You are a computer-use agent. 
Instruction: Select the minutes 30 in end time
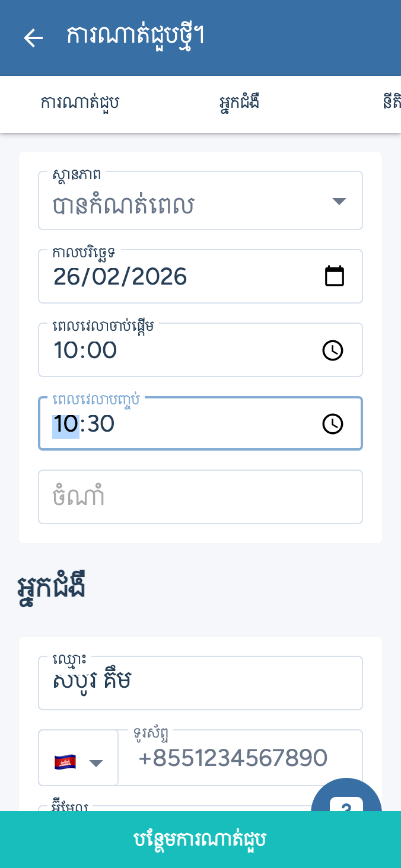(x=100, y=424)
